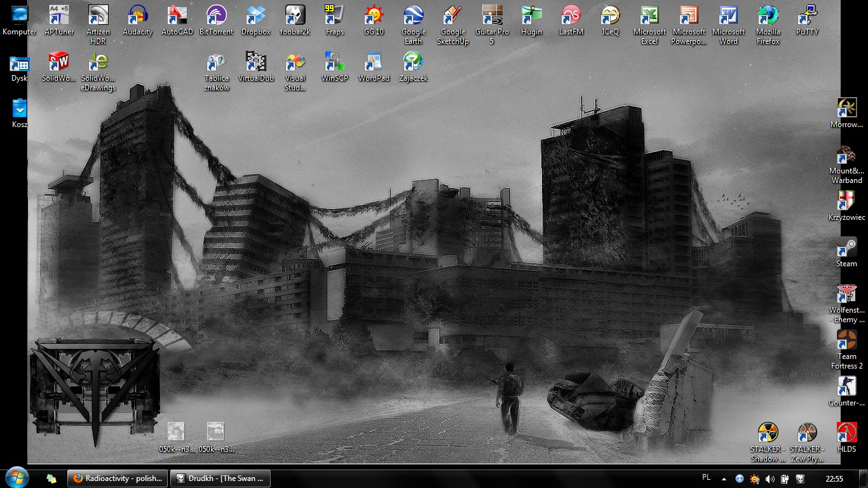Open Google Earth desktop icon
This screenshot has width=868, height=488.
coord(413,15)
